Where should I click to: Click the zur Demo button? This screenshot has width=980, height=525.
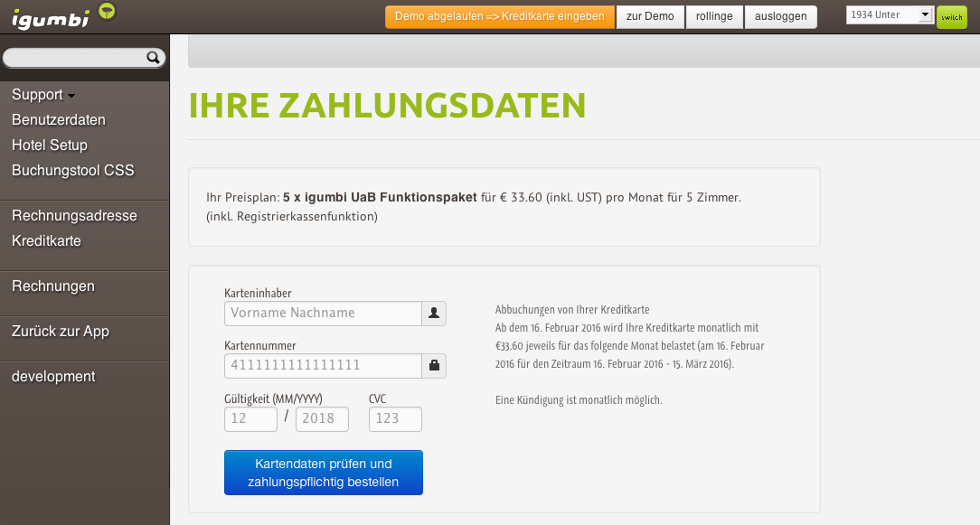pyautogui.click(x=649, y=16)
